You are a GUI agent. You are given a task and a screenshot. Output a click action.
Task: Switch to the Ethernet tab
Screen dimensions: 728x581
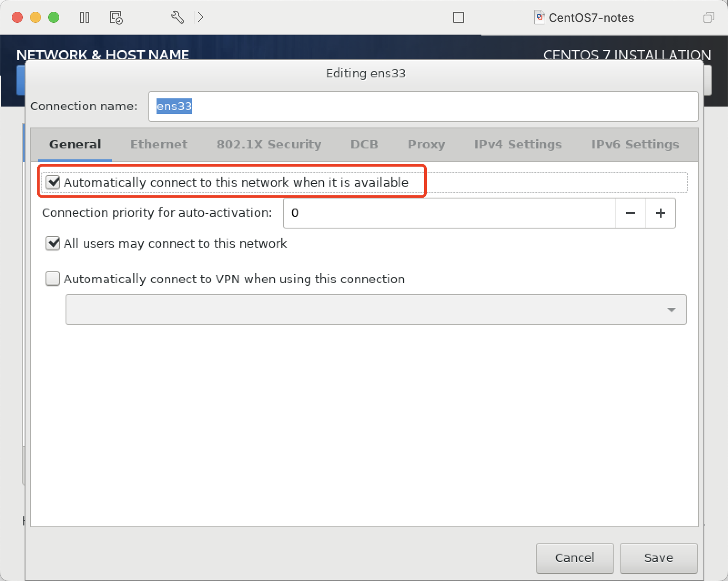pyautogui.click(x=159, y=144)
